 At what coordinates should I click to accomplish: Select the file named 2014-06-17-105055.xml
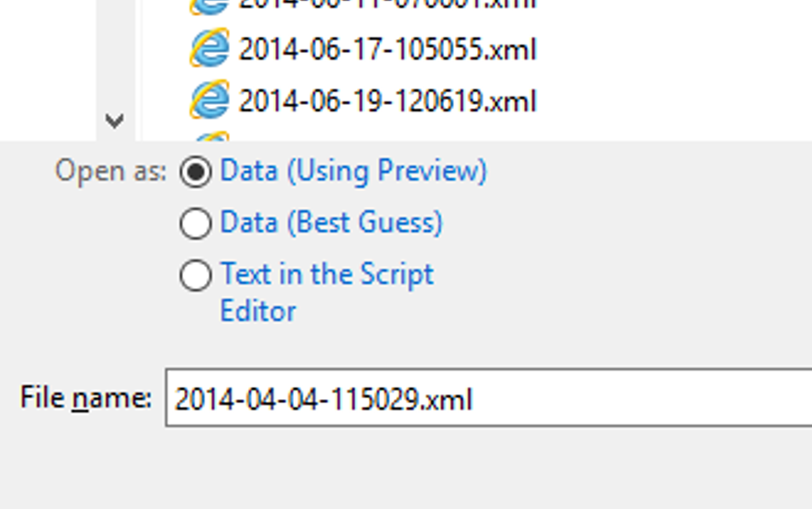coord(387,49)
